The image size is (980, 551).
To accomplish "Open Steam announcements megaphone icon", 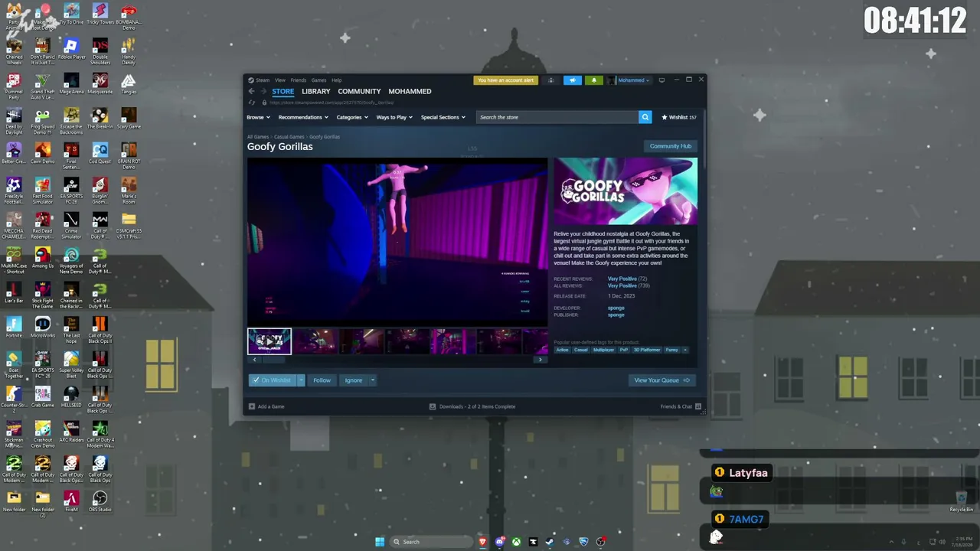I will point(573,80).
